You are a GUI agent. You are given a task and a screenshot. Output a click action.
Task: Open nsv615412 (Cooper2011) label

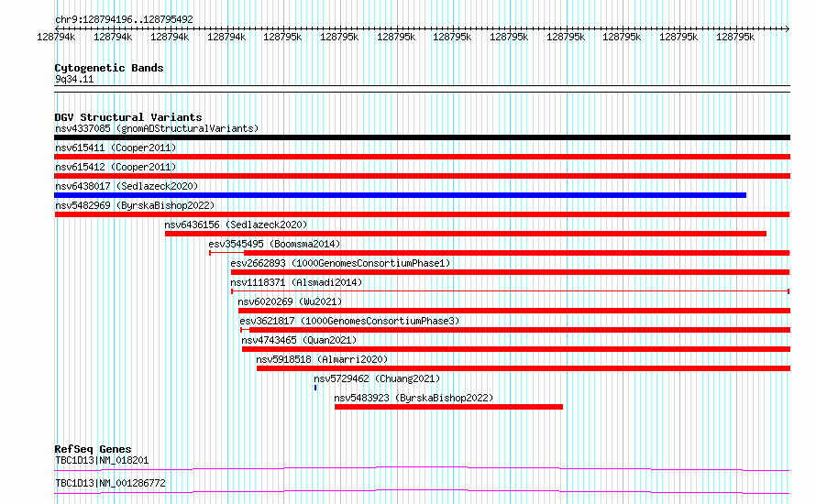(x=116, y=167)
